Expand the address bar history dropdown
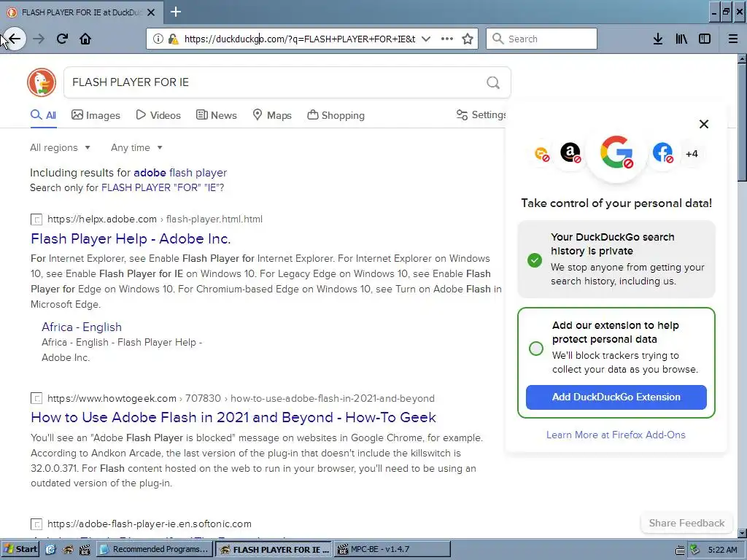 click(x=426, y=39)
